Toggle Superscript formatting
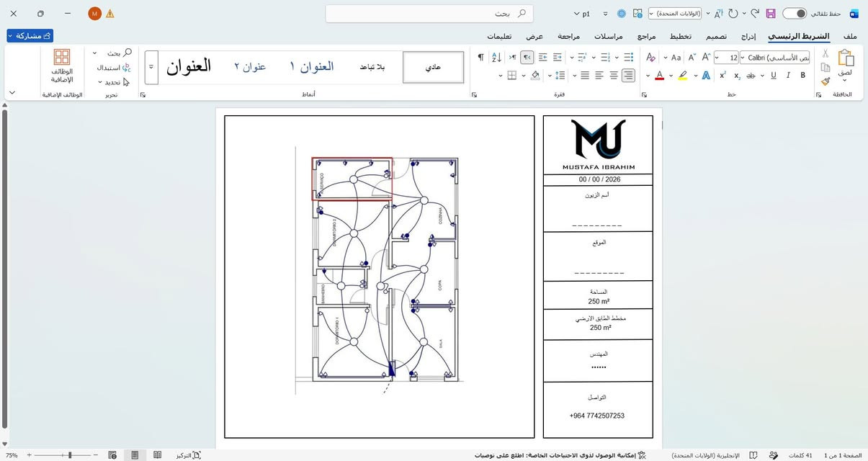868x461 pixels. [722, 76]
